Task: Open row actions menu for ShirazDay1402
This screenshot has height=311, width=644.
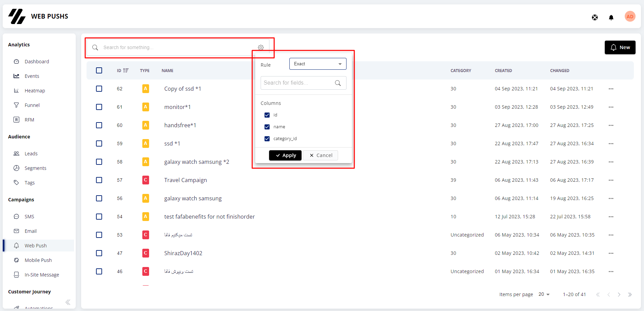Action: click(611, 253)
